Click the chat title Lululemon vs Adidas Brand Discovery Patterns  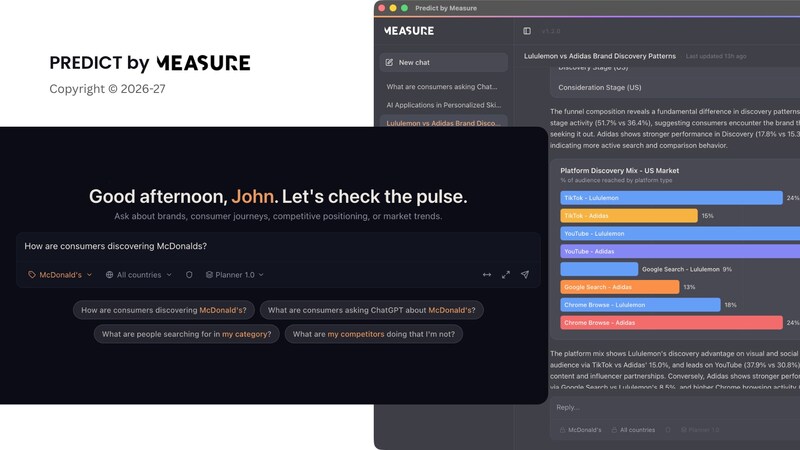(599, 56)
